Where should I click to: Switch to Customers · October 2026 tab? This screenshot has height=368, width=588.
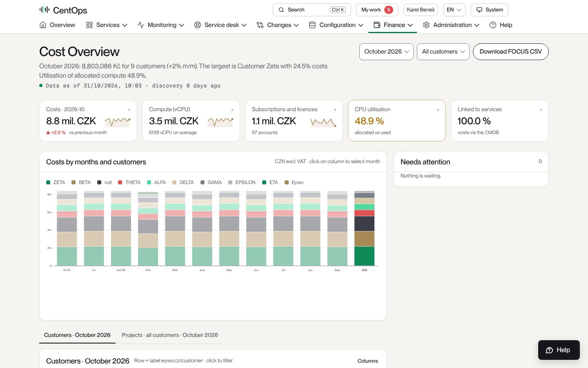[x=77, y=335]
